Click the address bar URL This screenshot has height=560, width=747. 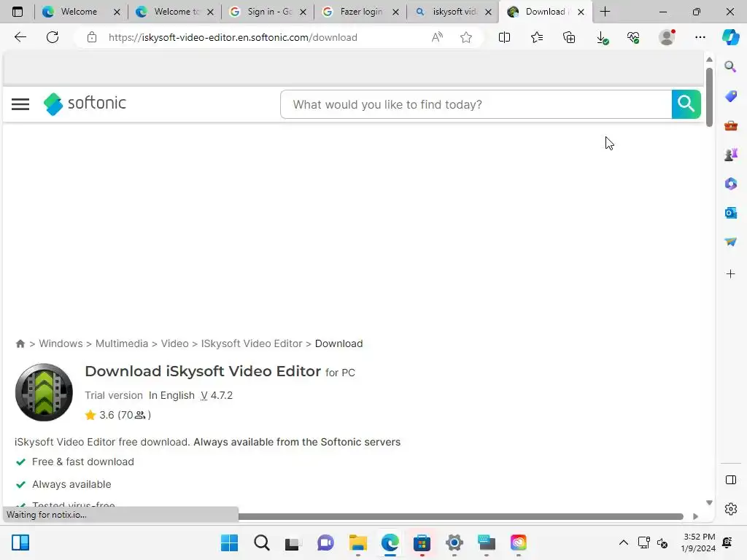(x=233, y=37)
